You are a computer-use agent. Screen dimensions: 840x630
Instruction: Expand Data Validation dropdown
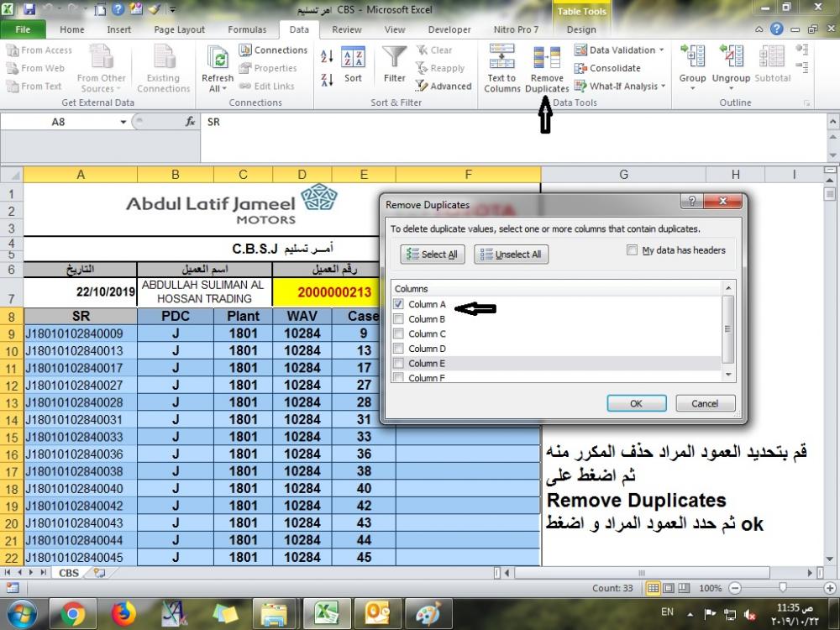(x=662, y=50)
